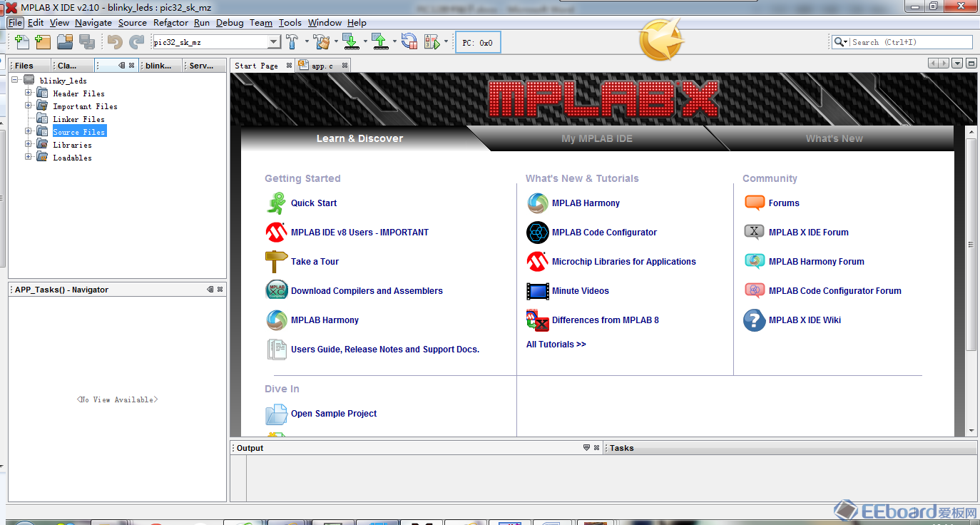Viewport: 980px width, 525px height.
Task: Click the MPLAB X IDE Forum icon
Action: pos(754,233)
